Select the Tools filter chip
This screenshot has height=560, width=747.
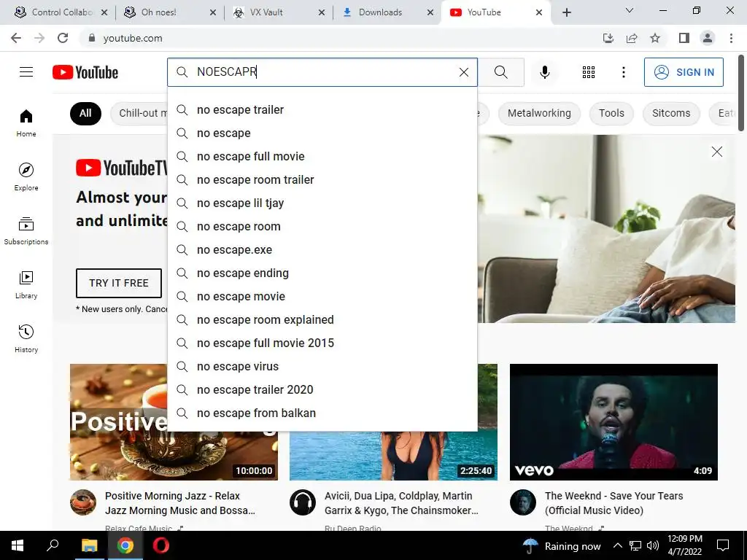tap(611, 113)
